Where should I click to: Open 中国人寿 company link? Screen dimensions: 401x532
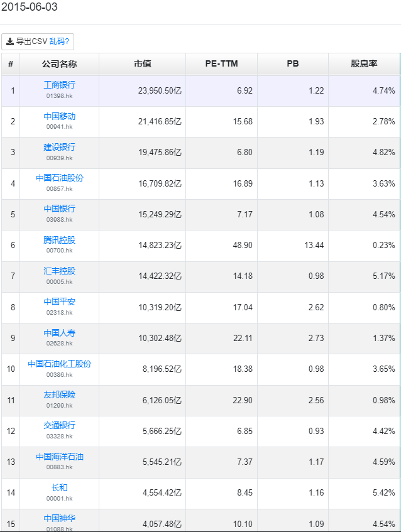(59, 333)
